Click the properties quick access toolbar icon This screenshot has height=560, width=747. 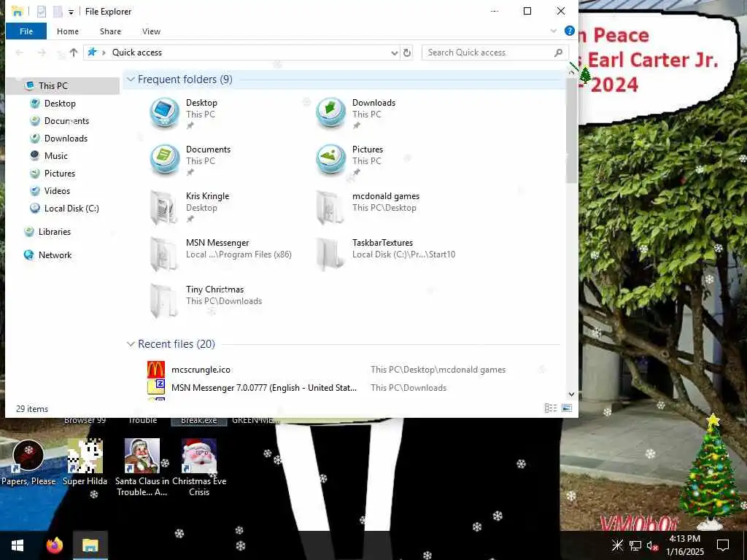coord(42,12)
